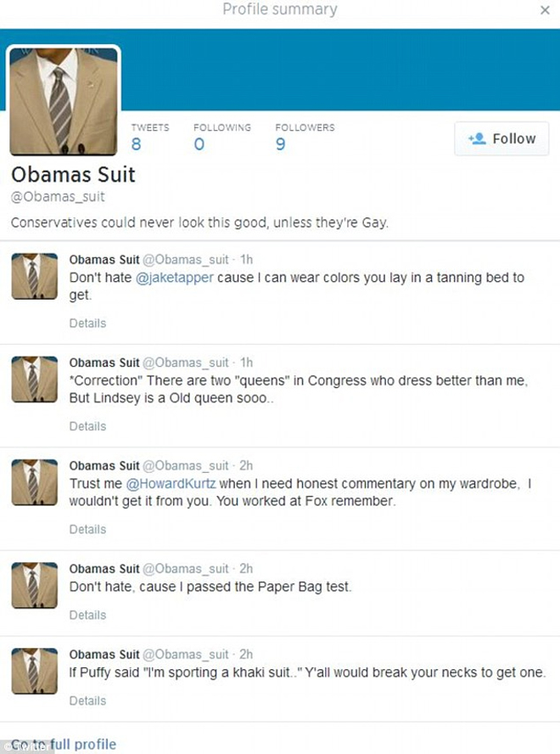
Task: Open the Obamas Suit profile name heading
Action: pos(73,175)
